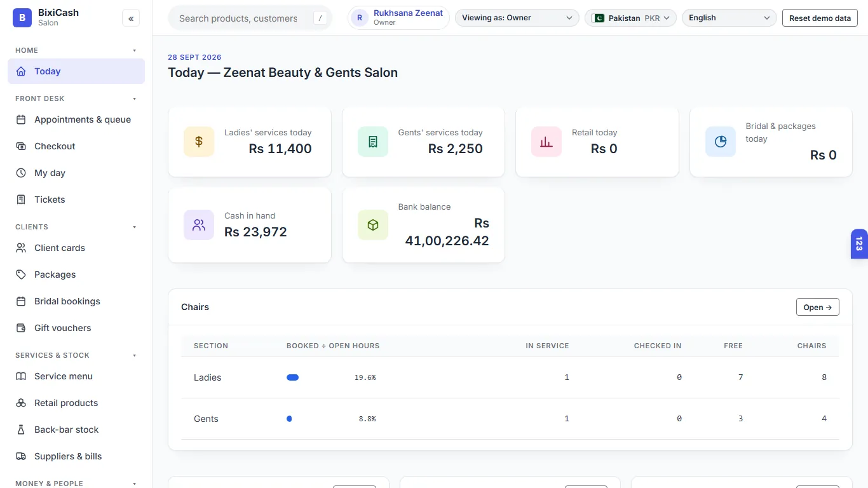Open the Pakistan PKR currency selector
This screenshot has width=868, height=488.
pyautogui.click(x=630, y=18)
